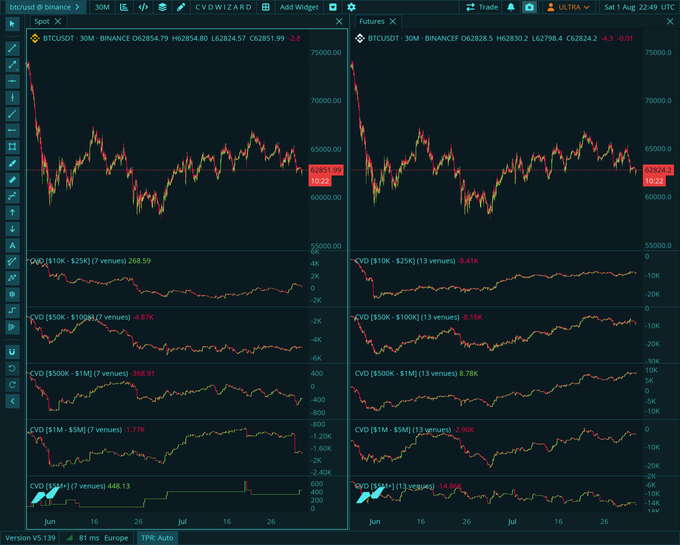This screenshot has height=545, width=680.
Task: Switch to the Spot tab
Action: coord(42,21)
